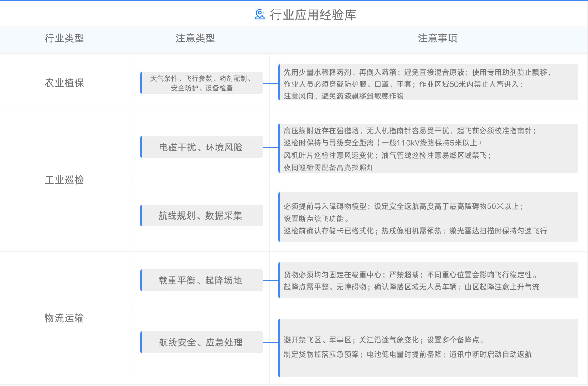588x386 pixels.
Task: Click the 行业应用经验库 title text
Action: tap(313, 15)
